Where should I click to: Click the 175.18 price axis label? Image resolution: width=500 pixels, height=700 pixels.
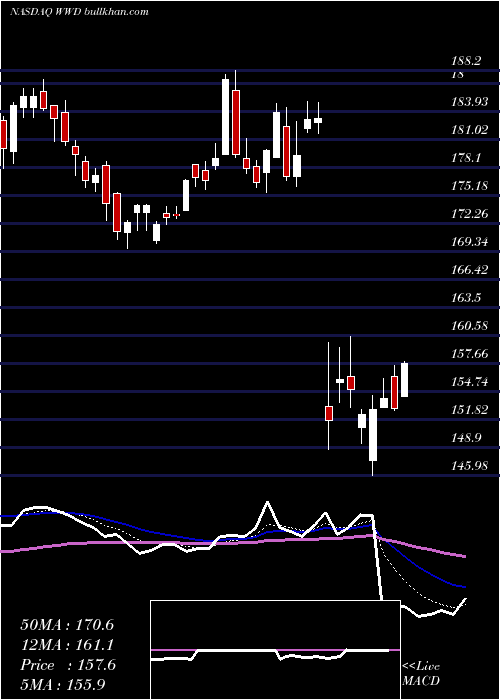[x=470, y=186]
